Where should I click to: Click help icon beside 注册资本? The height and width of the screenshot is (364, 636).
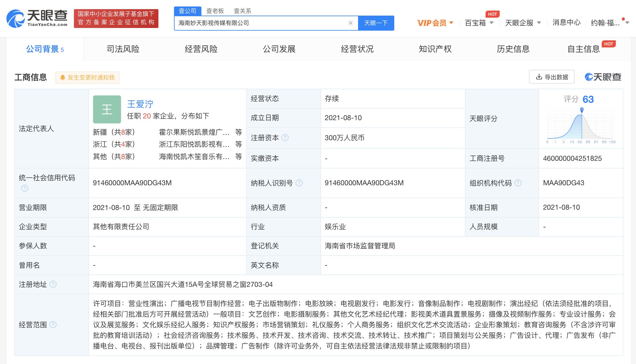(285, 138)
